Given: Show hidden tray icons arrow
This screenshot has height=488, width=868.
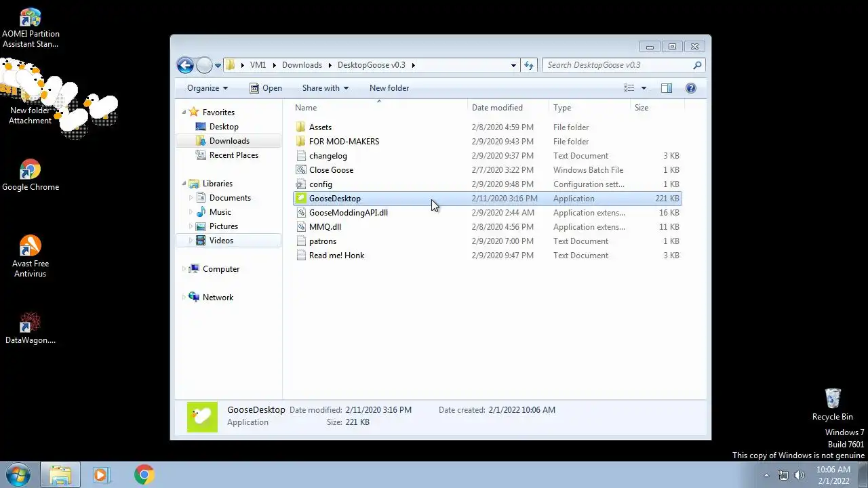Looking at the screenshot, I should coord(766,475).
